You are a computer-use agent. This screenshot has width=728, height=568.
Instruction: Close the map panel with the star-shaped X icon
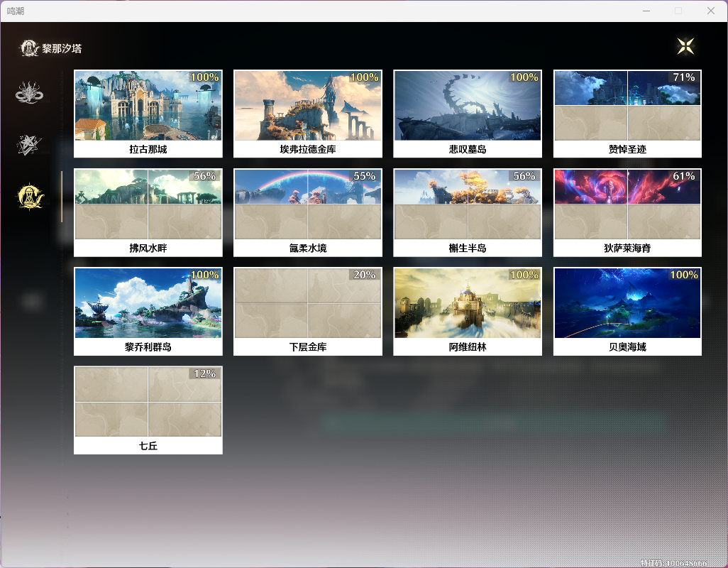685,46
